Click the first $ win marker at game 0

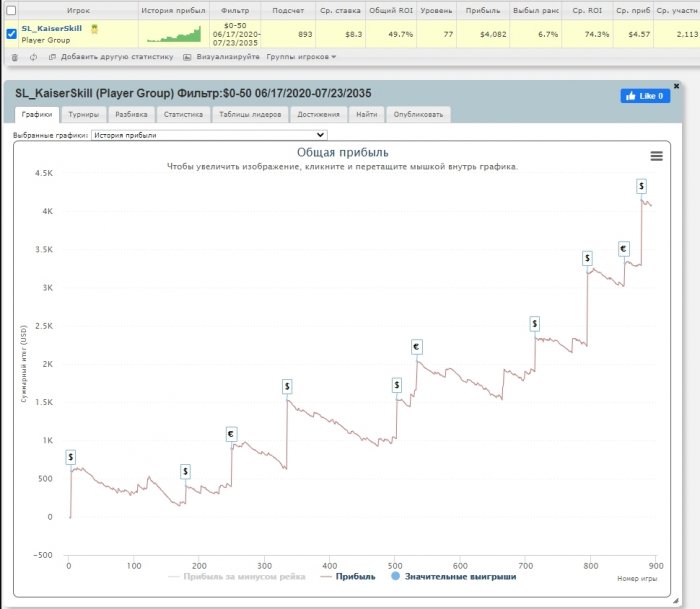(x=71, y=457)
